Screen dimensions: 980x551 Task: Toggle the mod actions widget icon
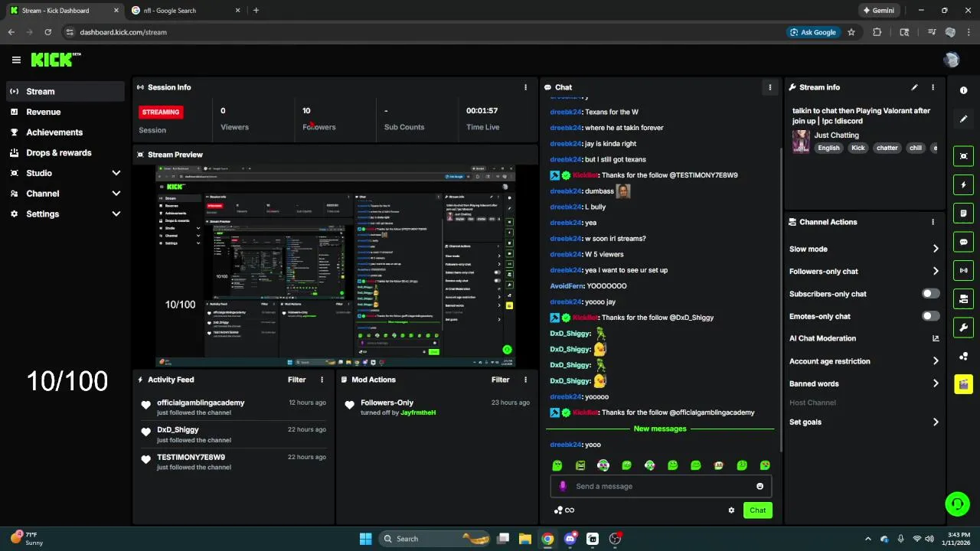963,298
